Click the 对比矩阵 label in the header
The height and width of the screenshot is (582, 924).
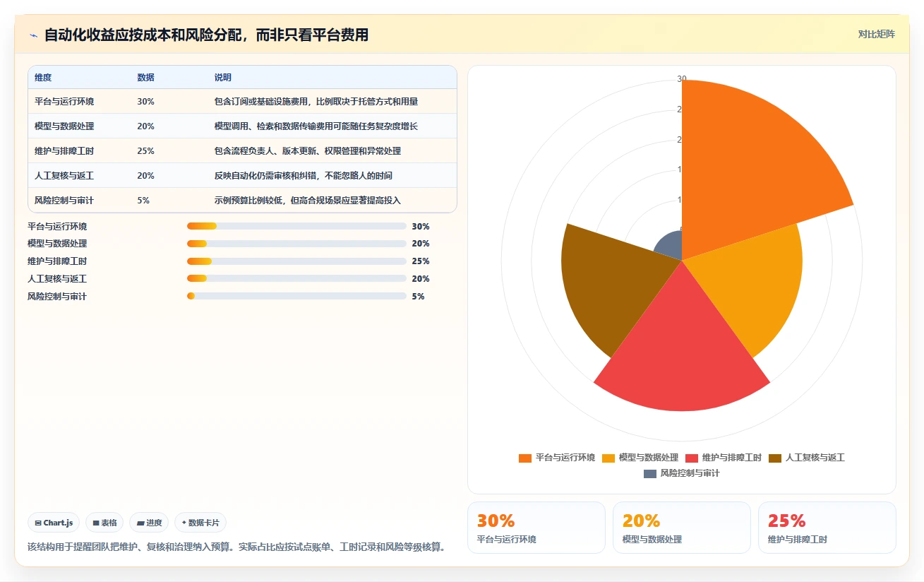click(877, 34)
